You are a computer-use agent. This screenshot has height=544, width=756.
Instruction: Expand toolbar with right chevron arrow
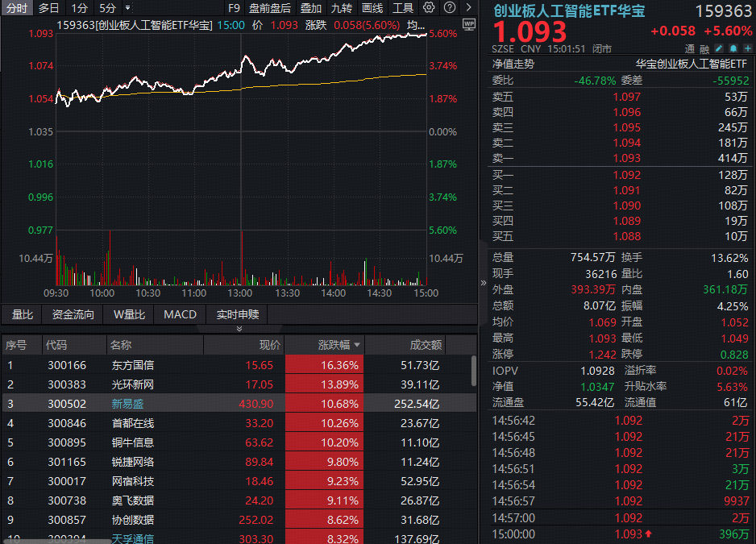point(469,8)
